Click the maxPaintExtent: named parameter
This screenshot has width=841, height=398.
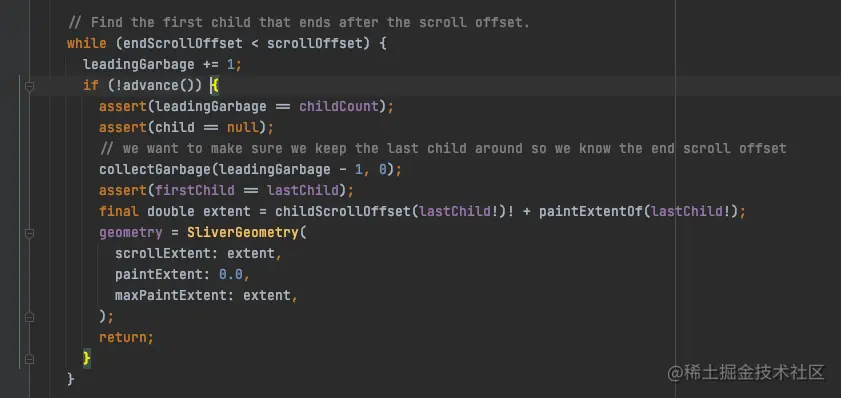tap(175, 296)
